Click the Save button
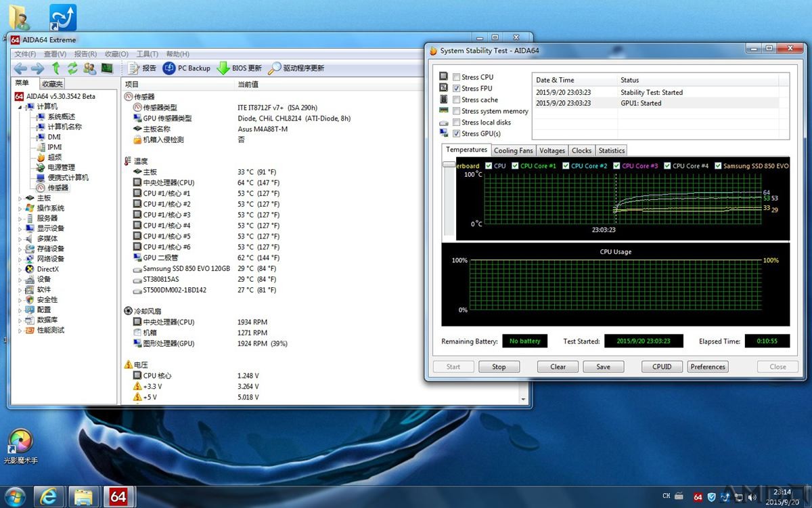 coord(603,366)
